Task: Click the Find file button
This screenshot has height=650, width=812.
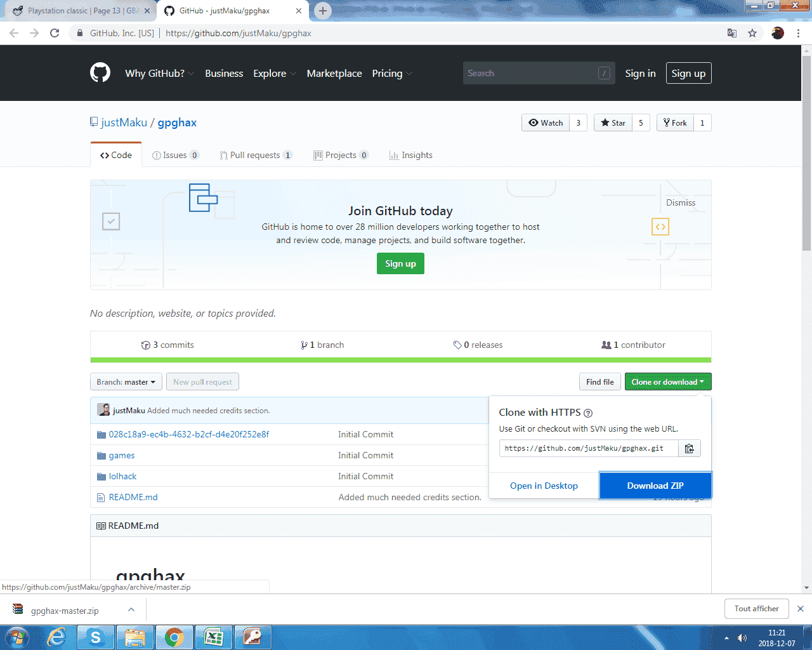Action: coord(599,382)
